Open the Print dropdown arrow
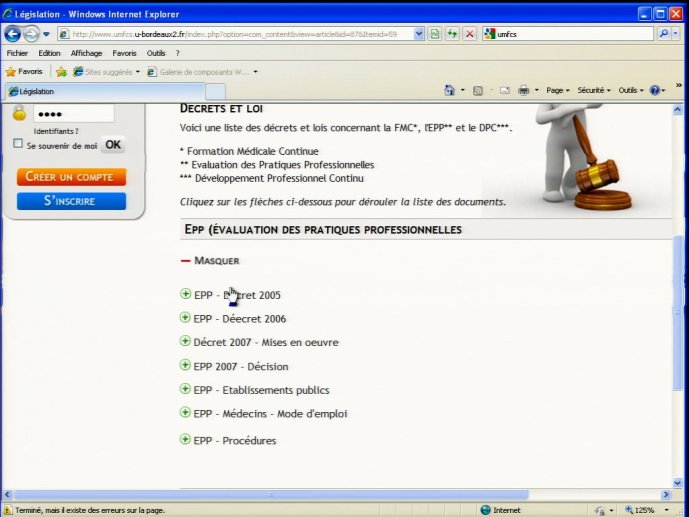Viewport: 689px width, 517px height. 537,90
